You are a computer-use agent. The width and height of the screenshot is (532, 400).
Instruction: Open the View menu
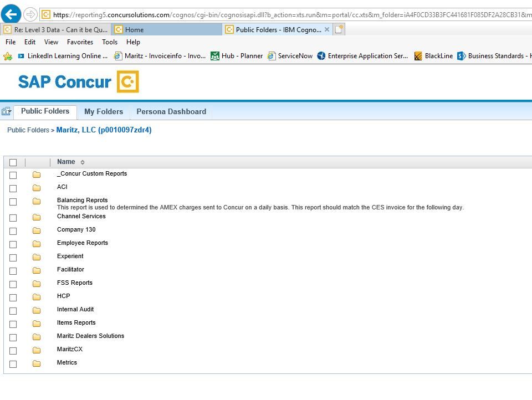(x=51, y=42)
